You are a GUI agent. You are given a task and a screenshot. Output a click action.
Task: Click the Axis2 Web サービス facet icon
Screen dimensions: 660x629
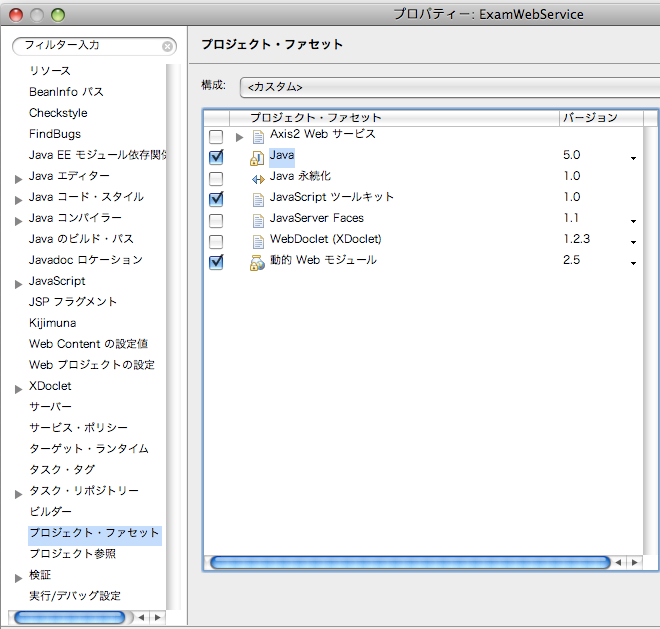(257, 135)
